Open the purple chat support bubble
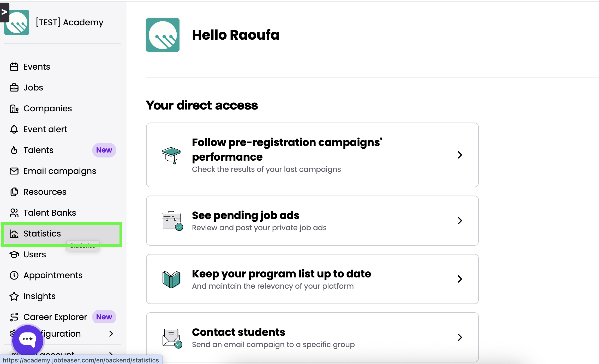The width and height of the screenshot is (599, 364). [28, 339]
